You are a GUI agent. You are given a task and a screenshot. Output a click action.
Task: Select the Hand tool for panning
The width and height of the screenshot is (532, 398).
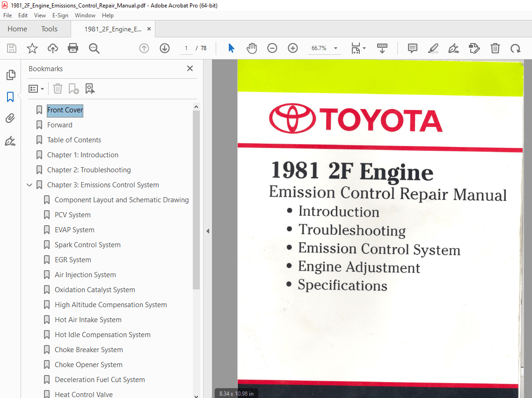click(252, 48)
